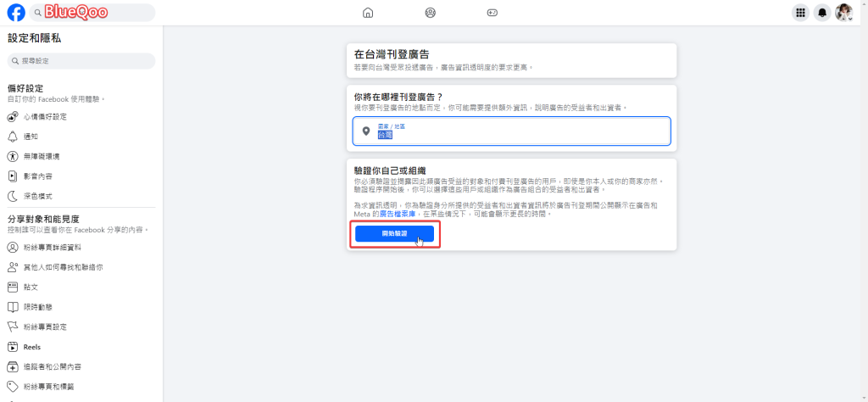Image resolution: width=868 pixels, height=402 pixels.
Task: Open 粉絲專頁詳細資料 page details
Action: [52, 248]
